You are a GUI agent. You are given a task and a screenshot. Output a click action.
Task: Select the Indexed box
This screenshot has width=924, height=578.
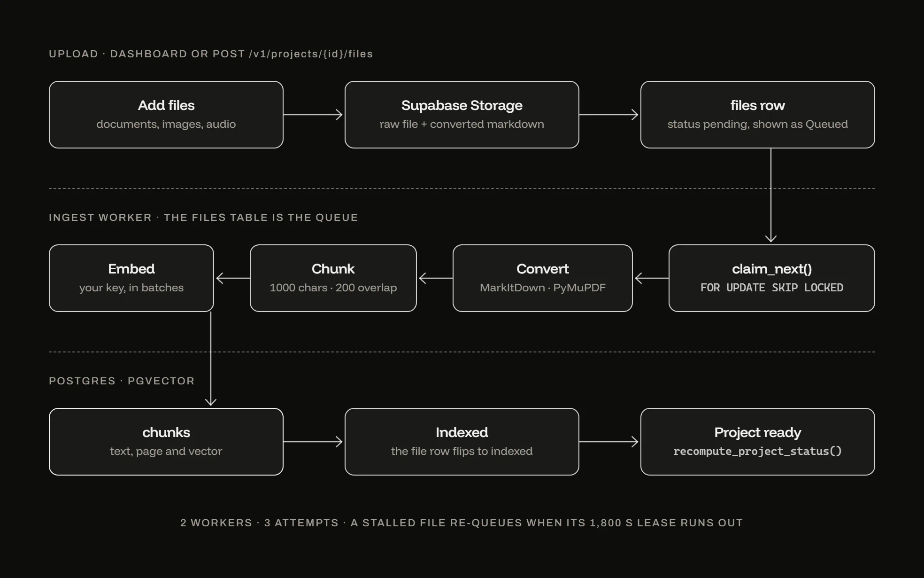pos(462,442)
